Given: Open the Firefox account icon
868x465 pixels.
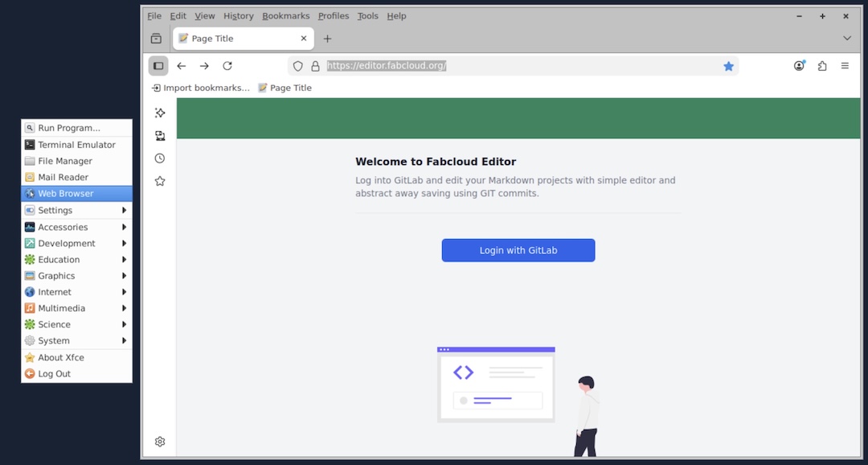Looking at the screenshot, I should tap(799, 66).
